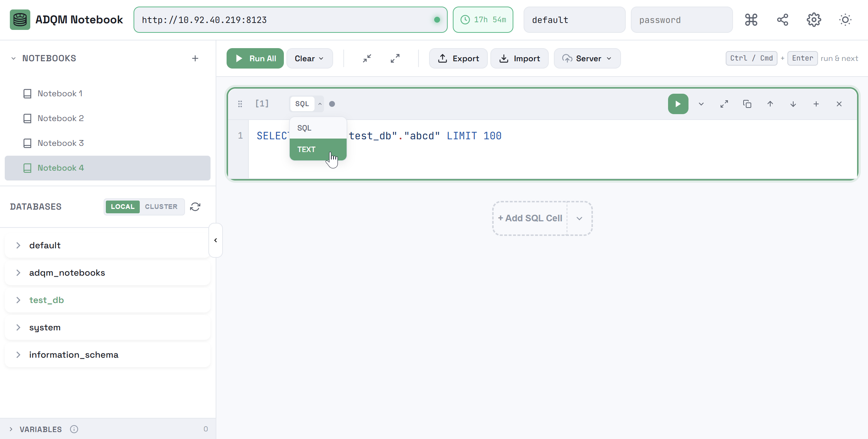Select LOCAL databases mode

[x=123, y=207]
